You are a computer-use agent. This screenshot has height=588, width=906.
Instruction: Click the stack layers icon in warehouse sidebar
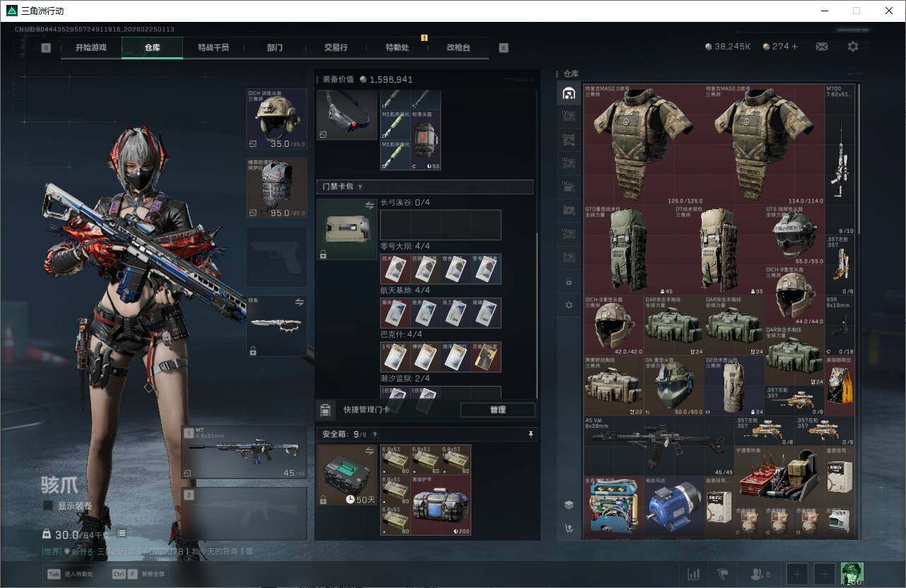tap(569, 505)
